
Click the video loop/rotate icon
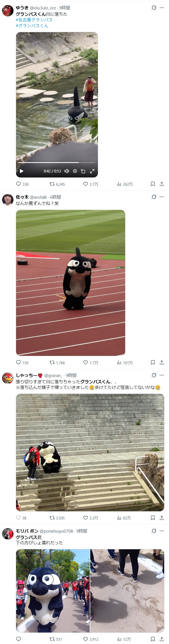(83, 171)
